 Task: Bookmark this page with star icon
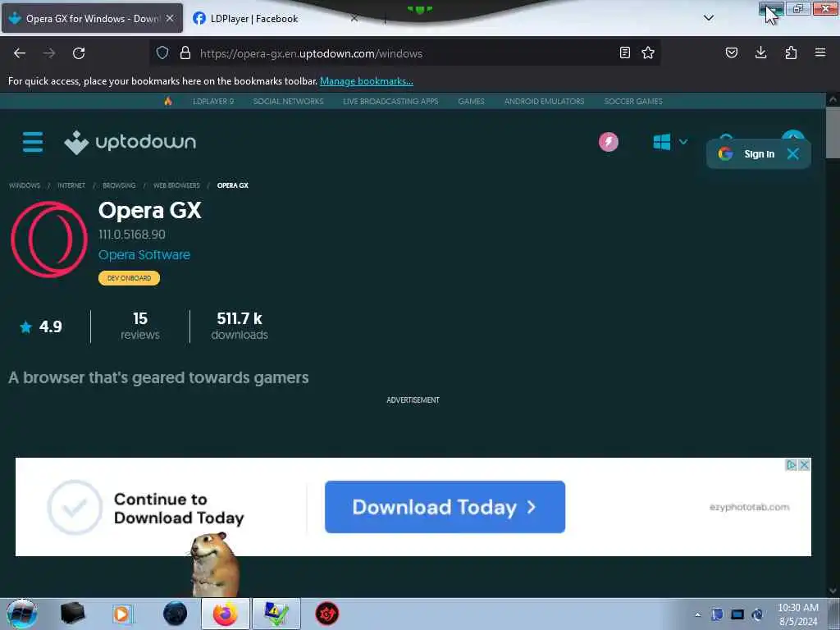648,52
